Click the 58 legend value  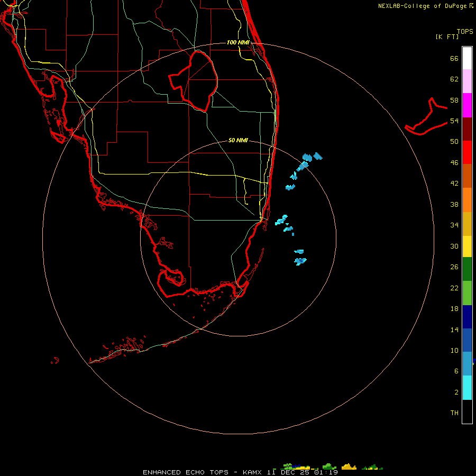point(454,100)
